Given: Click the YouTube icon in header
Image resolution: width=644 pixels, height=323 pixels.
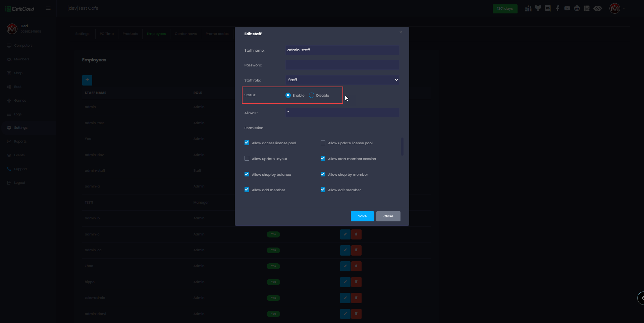Looking at the screenshot, I should coord(567,8).
